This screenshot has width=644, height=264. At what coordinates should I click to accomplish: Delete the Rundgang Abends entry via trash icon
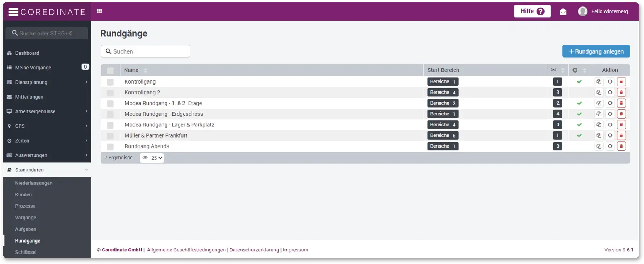621,146
